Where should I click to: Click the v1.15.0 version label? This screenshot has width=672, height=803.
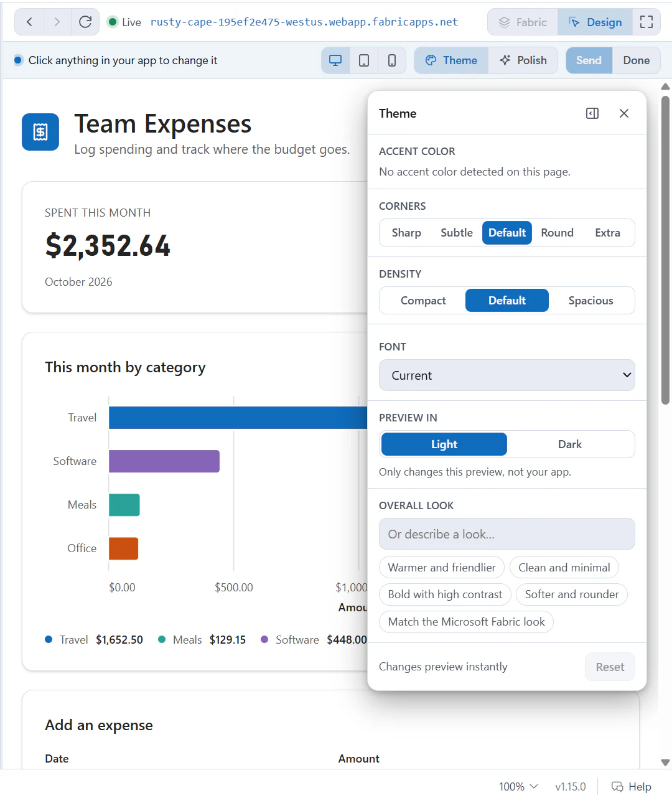coord(571,787)
